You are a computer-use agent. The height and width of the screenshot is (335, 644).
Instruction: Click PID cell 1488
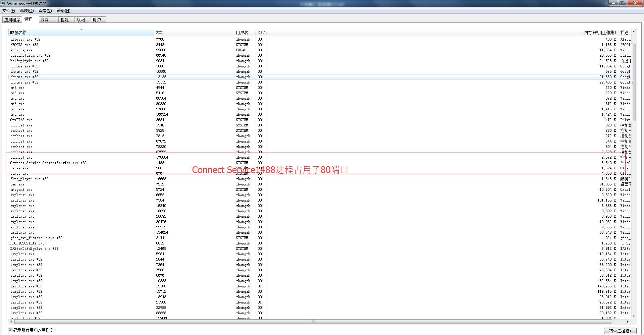[160, 163]
